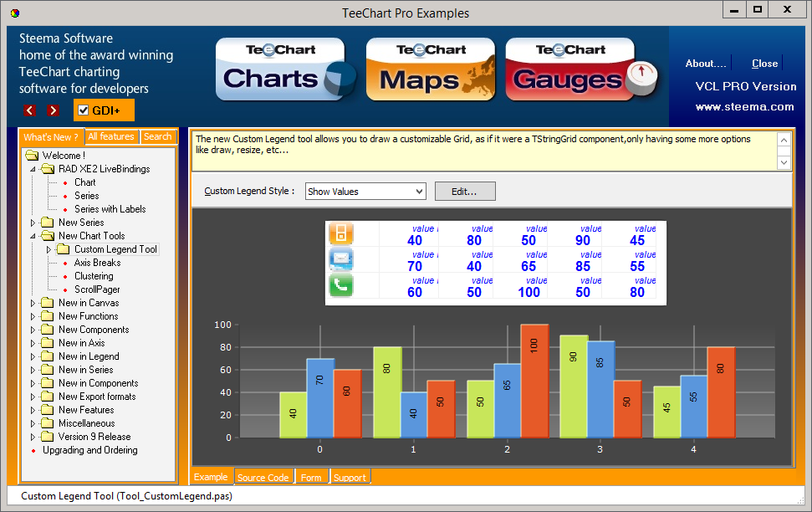Click the Miscellaneous folder icon
Image resolution: width=812 pixels, height=512 pixels.
(x=47, y=423)
